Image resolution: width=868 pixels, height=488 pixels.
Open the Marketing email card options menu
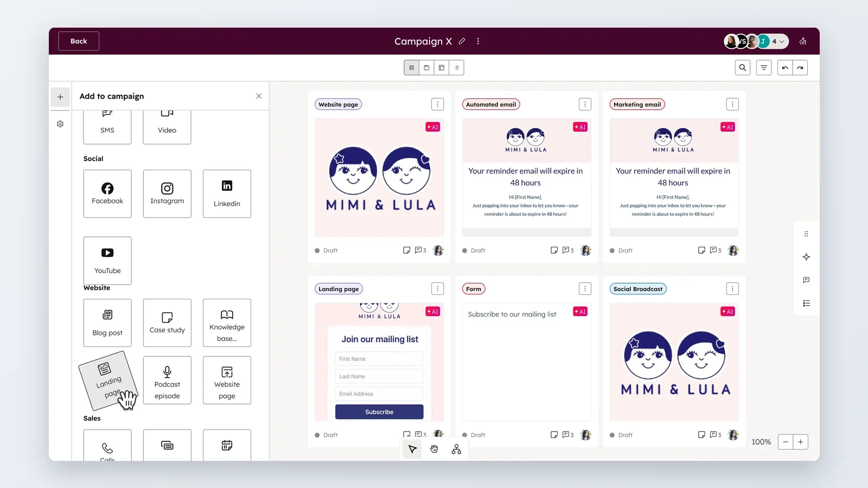pos(732,104)
